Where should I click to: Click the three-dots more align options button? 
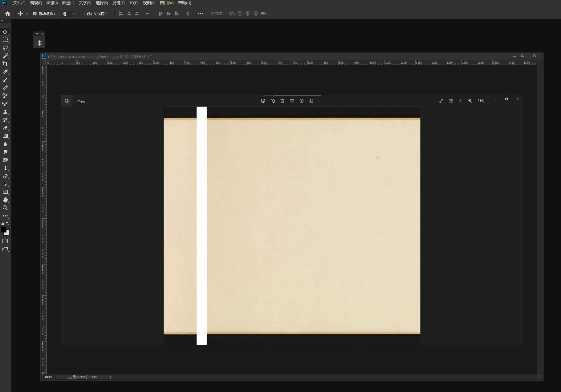click(x=201, y=14)
